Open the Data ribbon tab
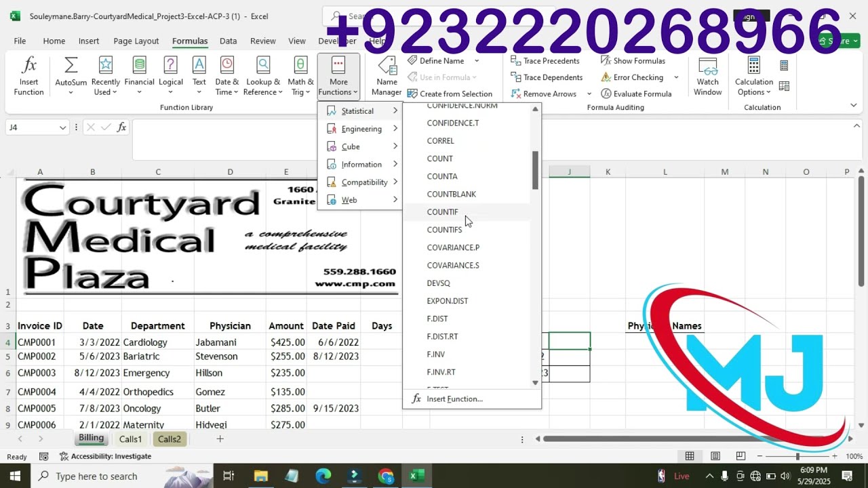Viewport: 868px width, 488px height. click(x=229, y=41)
